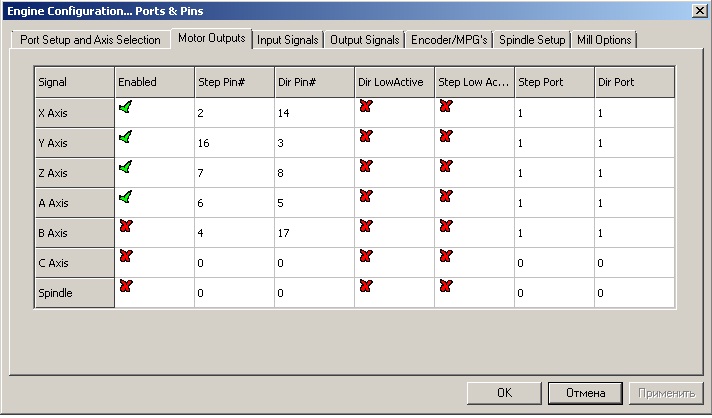Toggle Y Axis Step Low Active cross
Viewport: 712px width, 418px height.
[x=445, y=136]
